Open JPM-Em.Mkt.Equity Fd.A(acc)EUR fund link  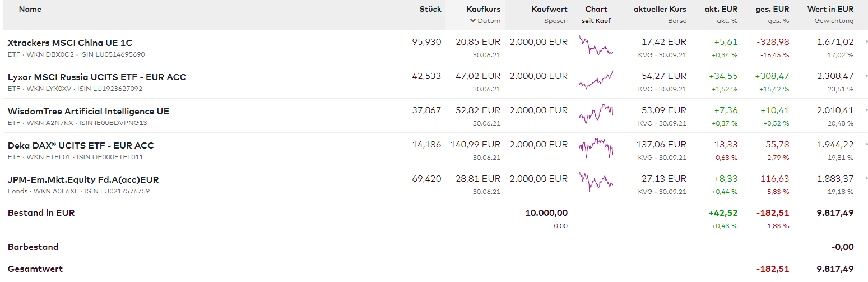(x=83, y=179)
